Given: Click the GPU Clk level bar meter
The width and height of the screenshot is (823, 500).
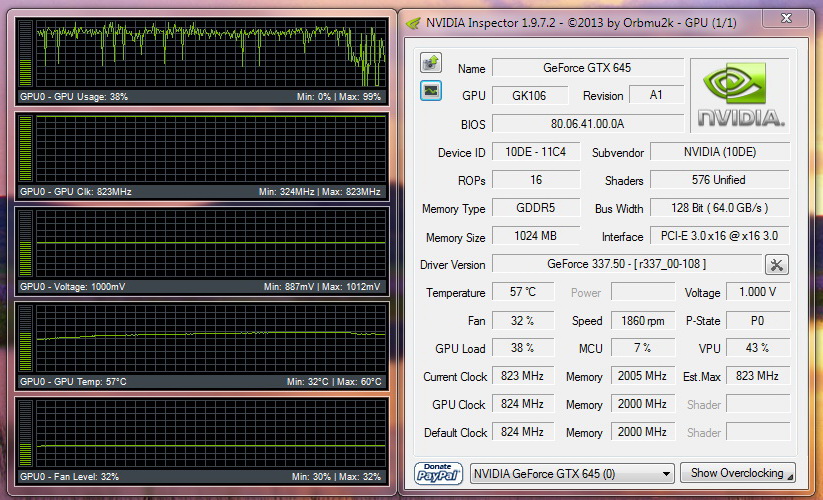Looking at the screenshot, I should pyautogui.click(x=26, y=149).
